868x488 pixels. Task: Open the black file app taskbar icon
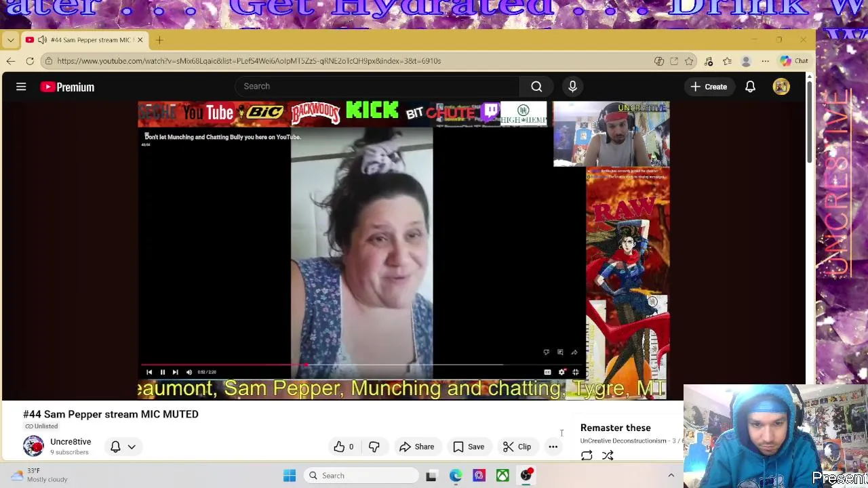(431, 475)
